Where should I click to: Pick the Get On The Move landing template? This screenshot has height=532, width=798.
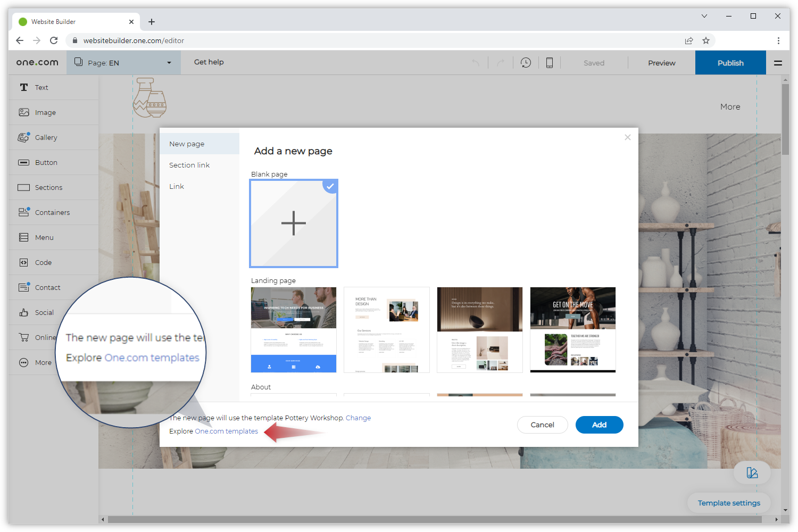572,330
